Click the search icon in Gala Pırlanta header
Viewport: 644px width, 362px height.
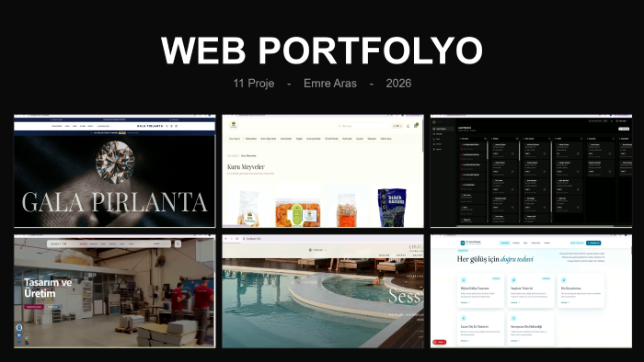167,126
